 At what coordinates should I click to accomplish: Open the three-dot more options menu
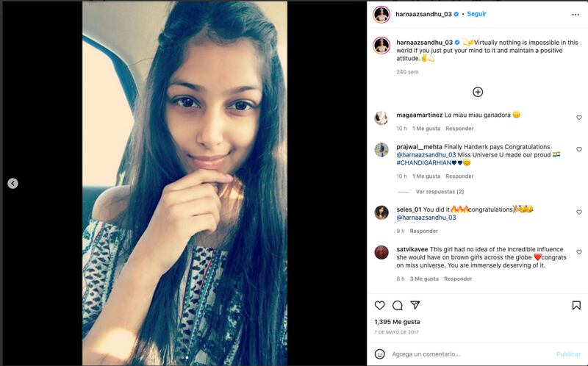[576, 15]
